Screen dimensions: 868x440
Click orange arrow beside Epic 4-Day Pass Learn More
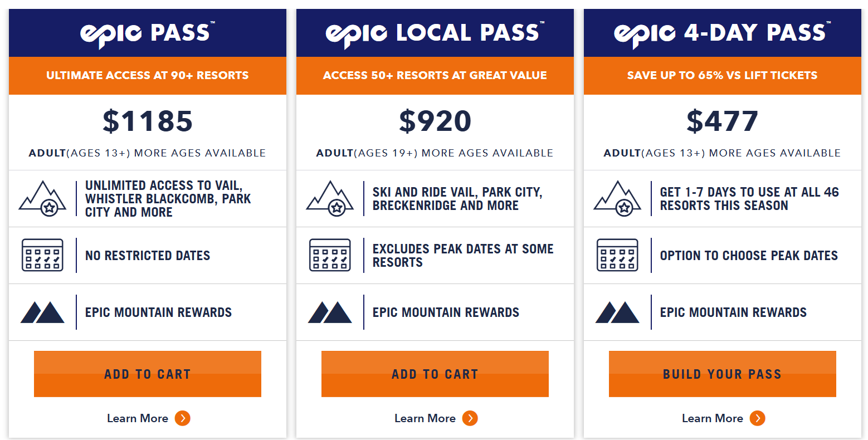[x=758, y=418]
